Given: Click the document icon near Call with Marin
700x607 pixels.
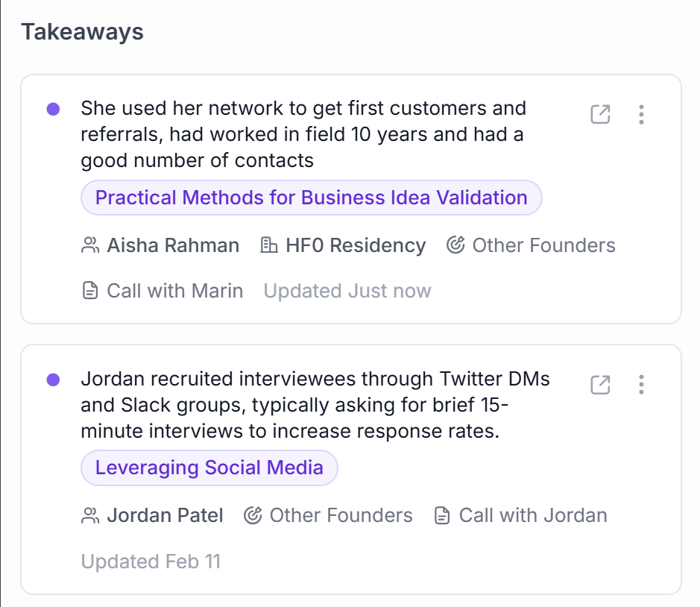Looking at the screenshot, I should click(x=90, y=291).
